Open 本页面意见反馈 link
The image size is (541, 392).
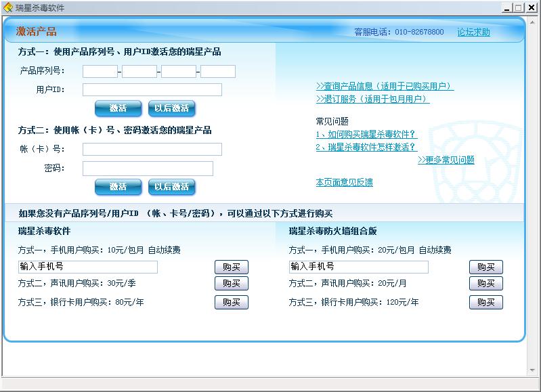point(345,182)
